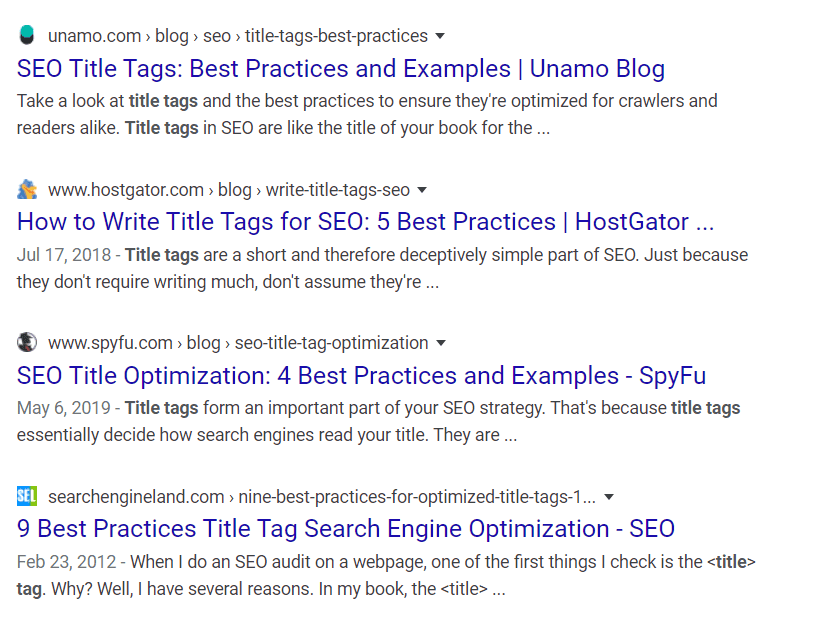Expand the options caret beside hostgator.com breadcrumb
This screenshot has width=817, height=621.
click(x=423, y=190)
